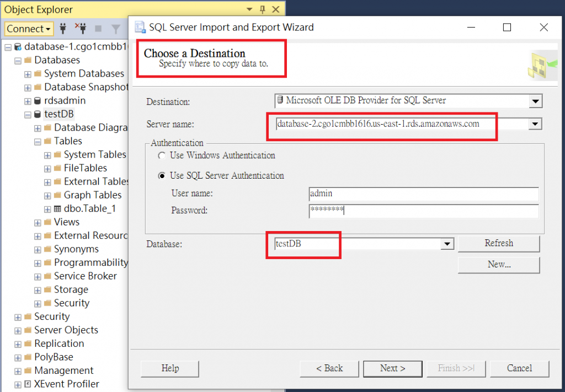
Task: Toggle Object Explorer auto-hide pin
Action: tap(262, 9)
